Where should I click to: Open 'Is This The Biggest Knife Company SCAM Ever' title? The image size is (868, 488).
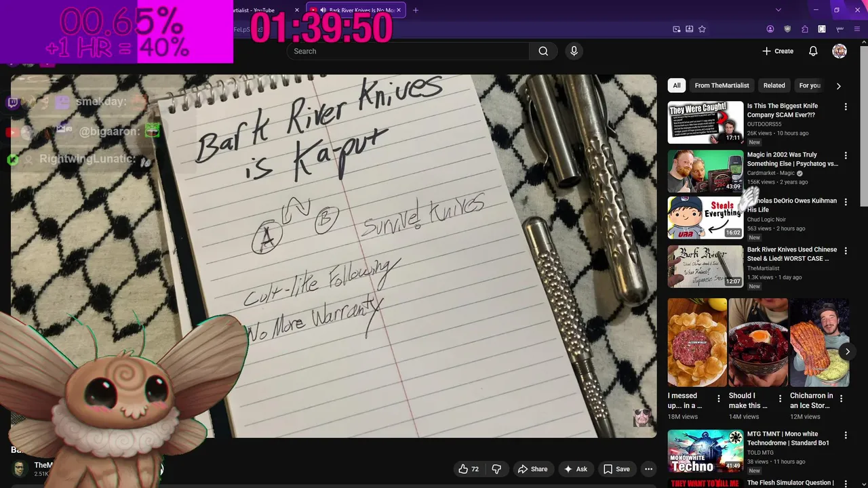tap(783, 110)
